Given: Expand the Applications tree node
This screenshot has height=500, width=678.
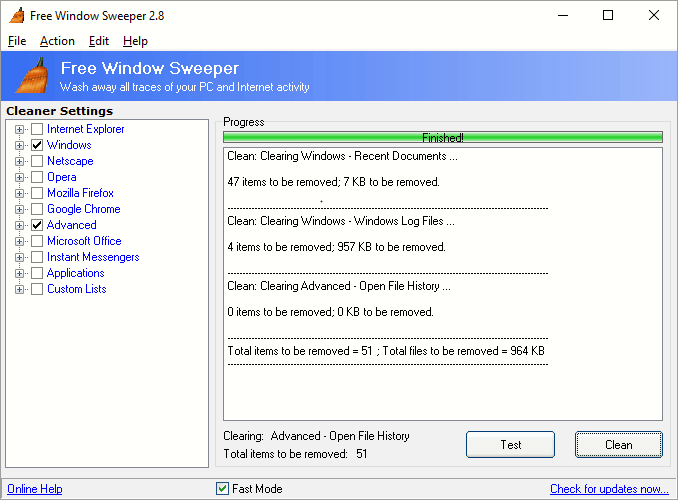Looking at the screenshot, I should click(19, 273).
